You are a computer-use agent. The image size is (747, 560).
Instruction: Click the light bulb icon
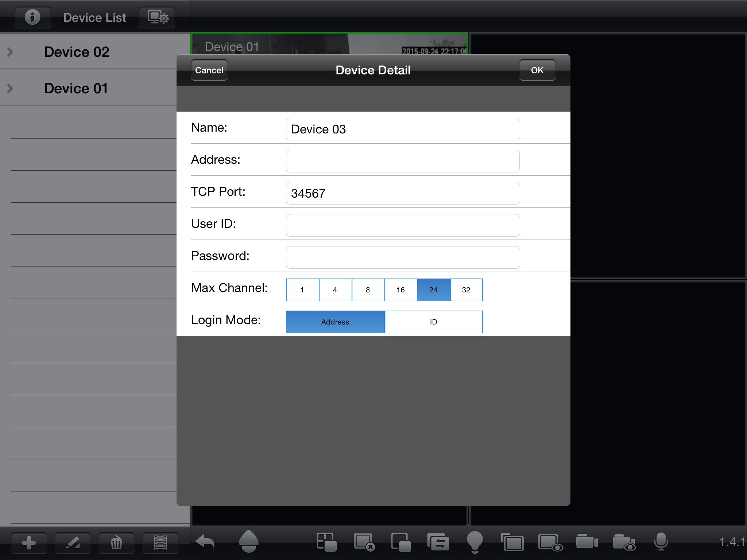pyautogui.click(x=475, y=542)
